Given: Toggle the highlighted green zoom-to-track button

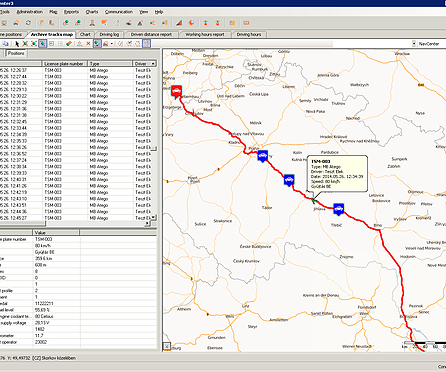Looking at the screenshot, I should tap(43, 44).
